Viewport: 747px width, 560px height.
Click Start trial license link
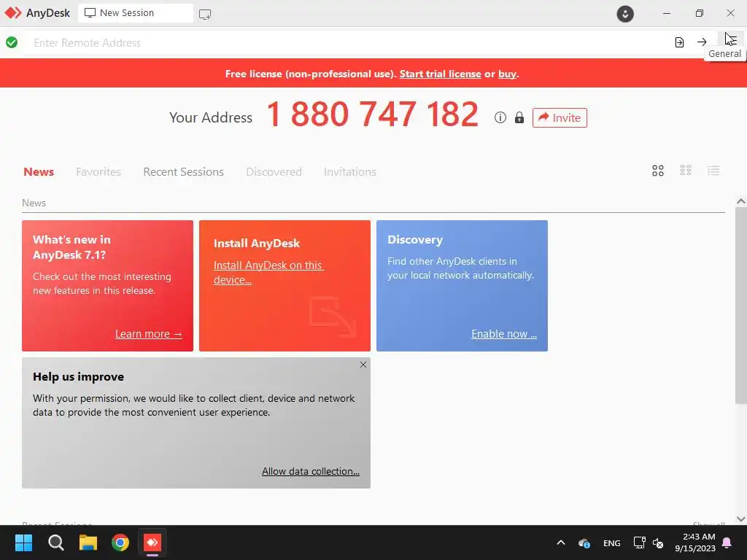point(440,74)
